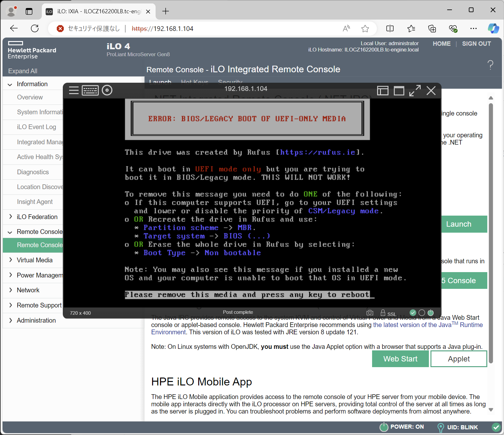Open iLO Event Log page
Screen dimensions: 504x435
(37, 127)
